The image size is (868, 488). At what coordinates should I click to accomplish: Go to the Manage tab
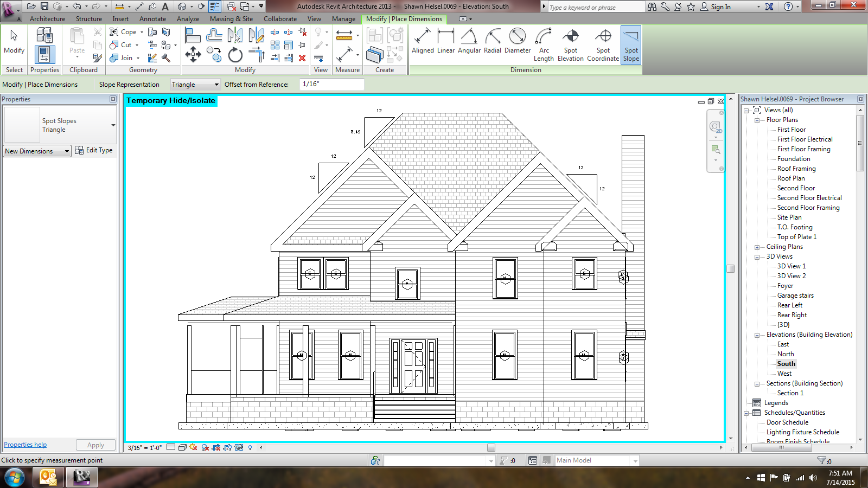click(x=344, y=19)
